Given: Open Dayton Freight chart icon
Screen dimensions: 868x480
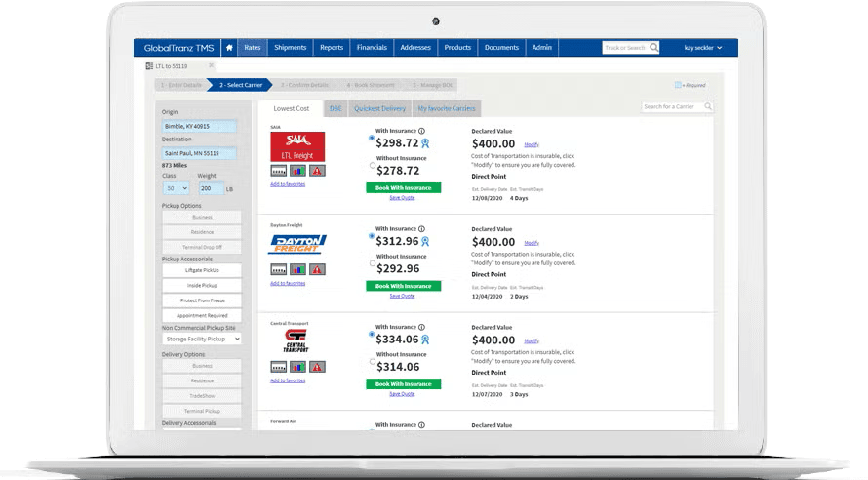Looking at the screenshot, I should (x=297, y=269).
